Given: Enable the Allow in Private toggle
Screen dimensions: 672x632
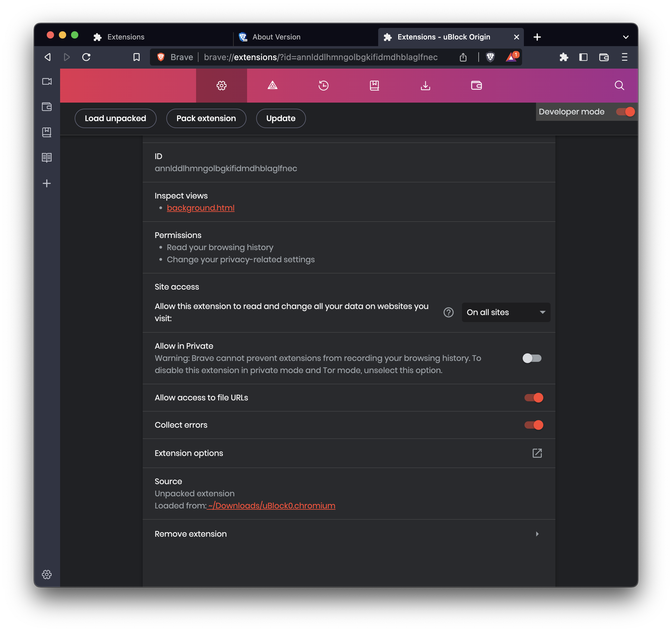Looking at the screenshot, I should [532, 358].
